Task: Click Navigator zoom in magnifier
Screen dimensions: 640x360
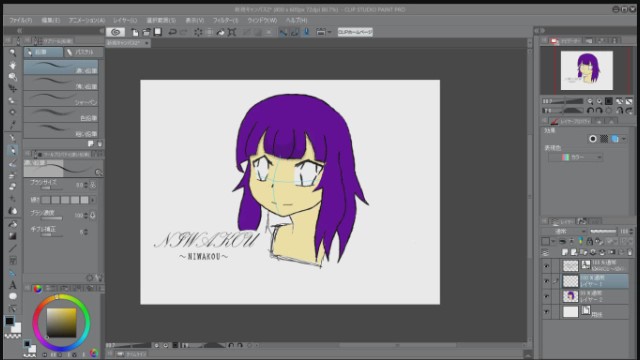Action: coord(599,101)
